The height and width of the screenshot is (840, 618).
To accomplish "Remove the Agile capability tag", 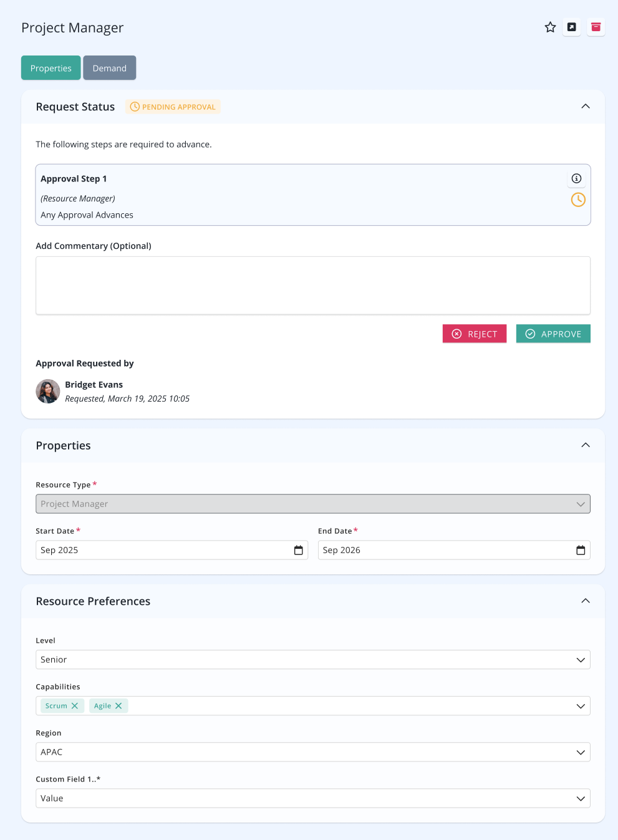I will click(118, 706).
